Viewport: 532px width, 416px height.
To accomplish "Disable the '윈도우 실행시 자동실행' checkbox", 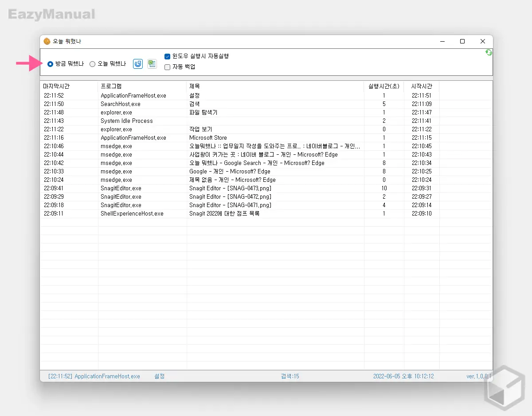I will pyautogui.click(x=167, y=56).
